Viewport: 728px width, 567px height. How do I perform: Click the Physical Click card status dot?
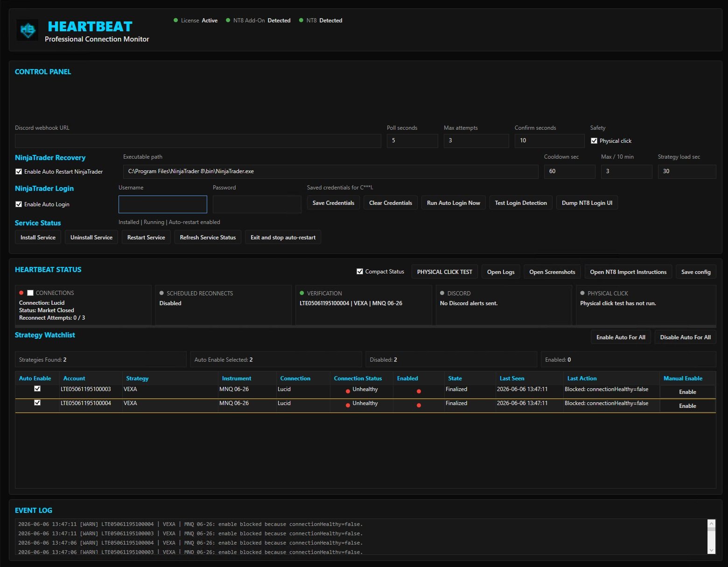click(582, 293)
